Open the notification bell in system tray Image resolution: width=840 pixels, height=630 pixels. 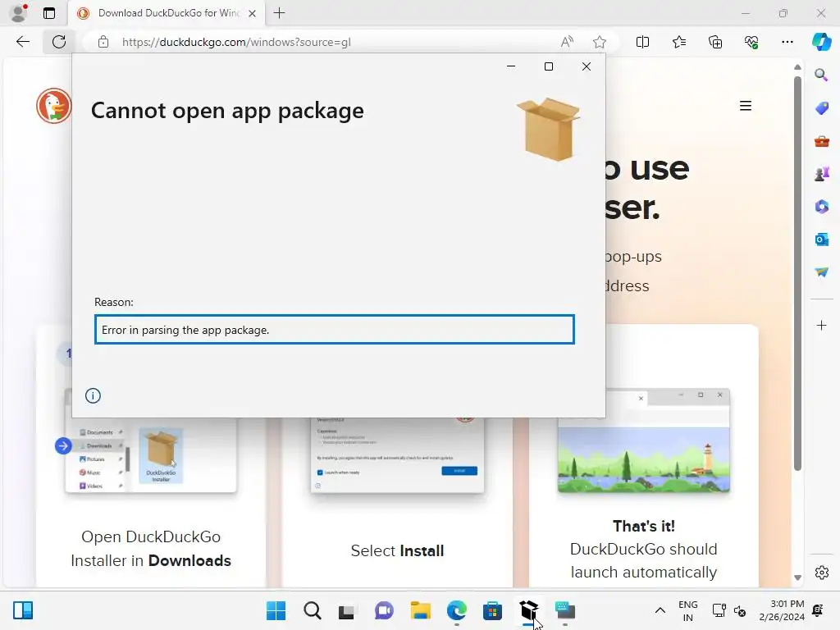[818, 610]
